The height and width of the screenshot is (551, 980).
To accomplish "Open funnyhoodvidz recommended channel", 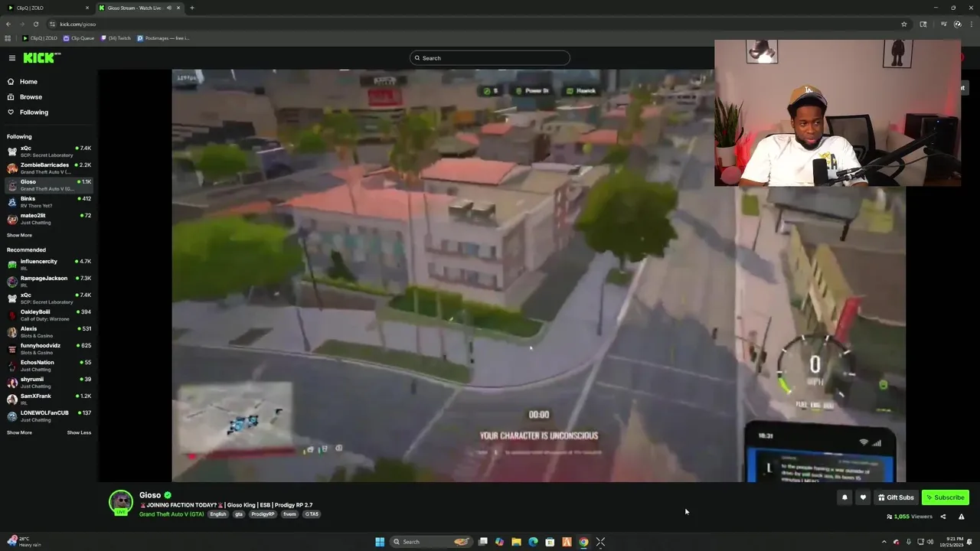I will [49, 349].
